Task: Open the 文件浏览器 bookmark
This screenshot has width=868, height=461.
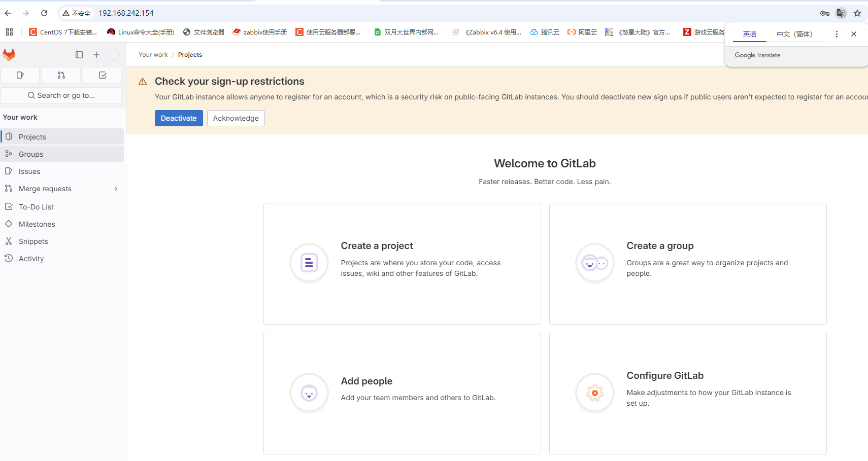Action: 204,32
